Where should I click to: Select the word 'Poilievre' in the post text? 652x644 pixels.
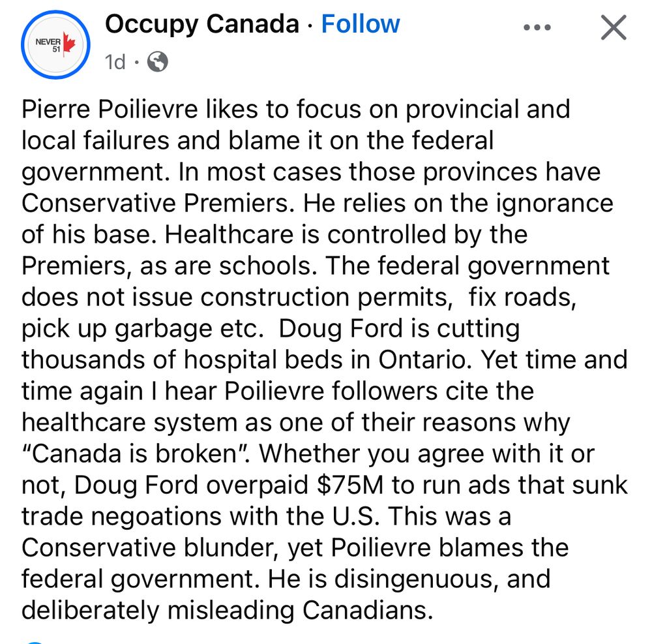point(160,109)
